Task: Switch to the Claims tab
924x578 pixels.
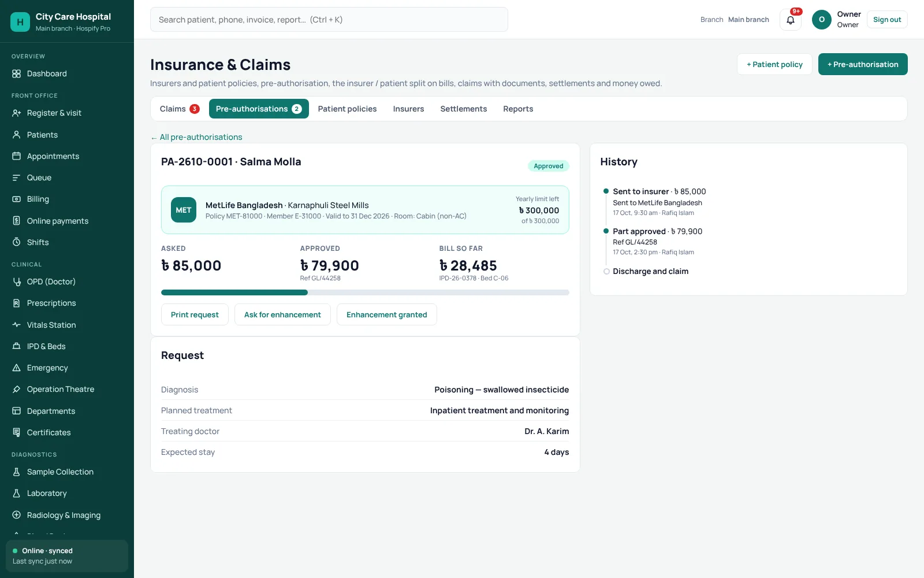Action: pos(180,109)
